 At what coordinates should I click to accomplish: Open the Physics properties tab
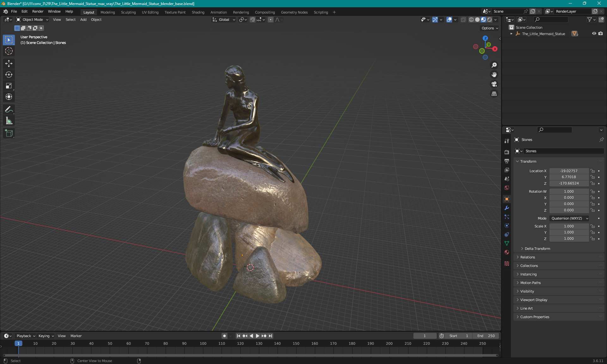(x=507, y=226)
